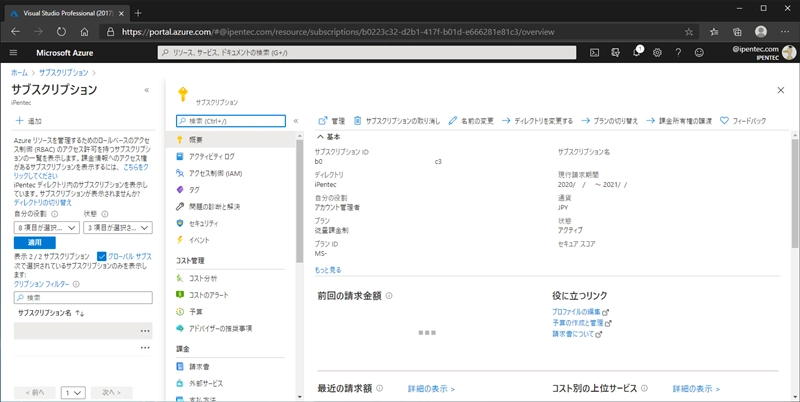Go to browser home page
This screenshot has height=402, width=800.
pos(85,32)
